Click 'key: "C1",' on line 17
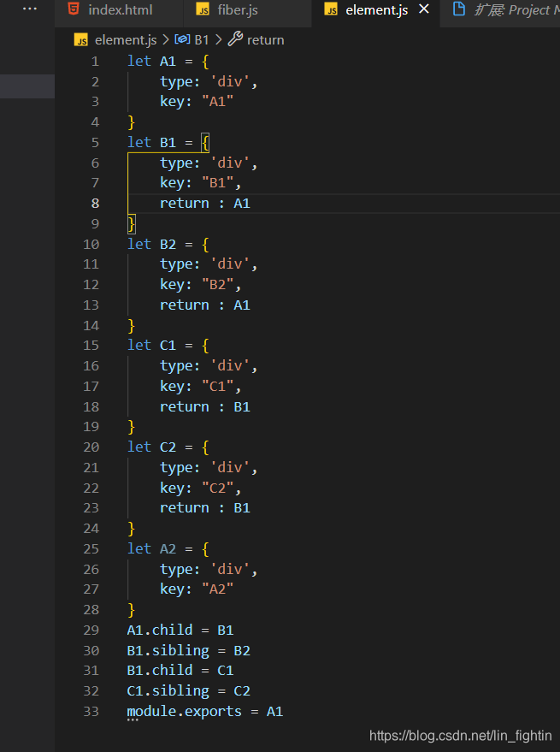Viewport: 560px width, 752px height. [x=200, y=387]
